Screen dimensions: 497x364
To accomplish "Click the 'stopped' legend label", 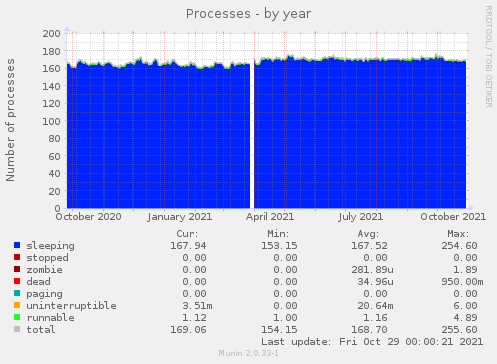I will [47, 258].
